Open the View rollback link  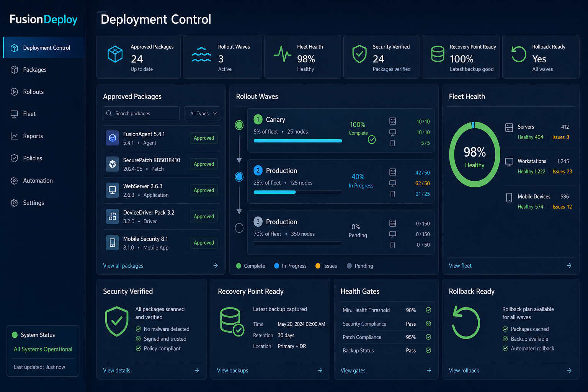(464, 371)
